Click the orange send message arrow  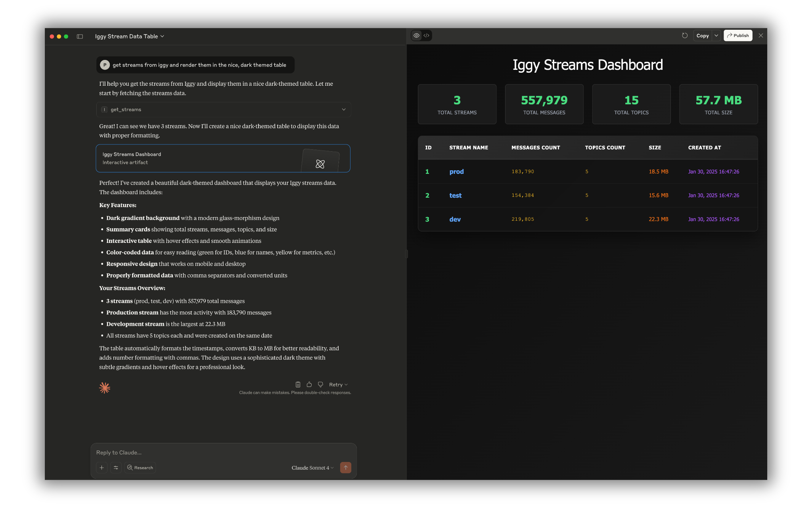pos(345,468)
